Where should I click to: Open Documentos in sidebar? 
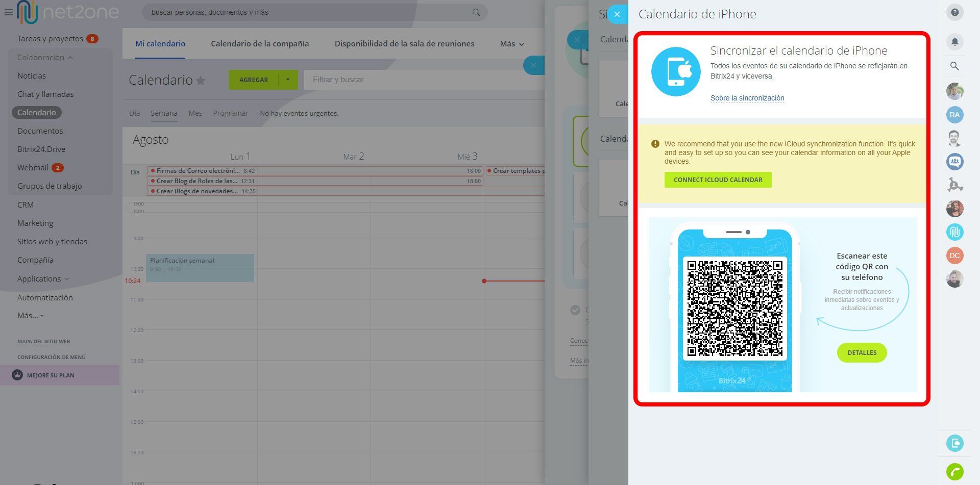point(40,131)
